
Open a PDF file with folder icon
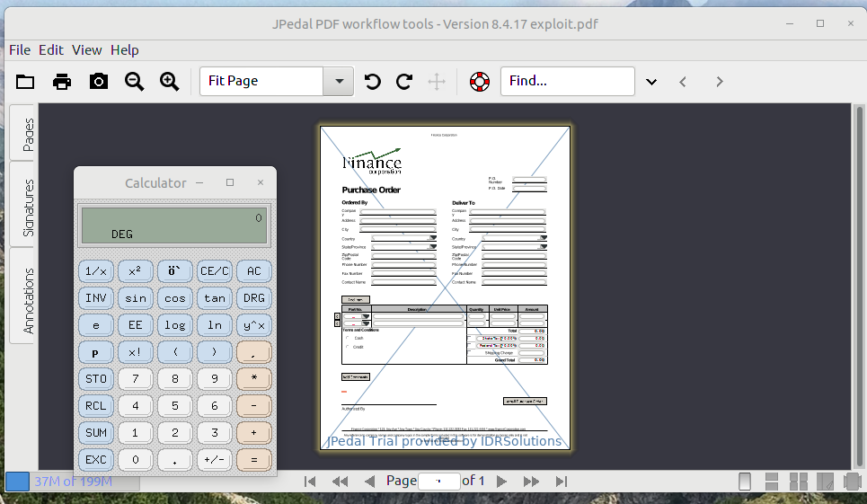coord(25,81)
